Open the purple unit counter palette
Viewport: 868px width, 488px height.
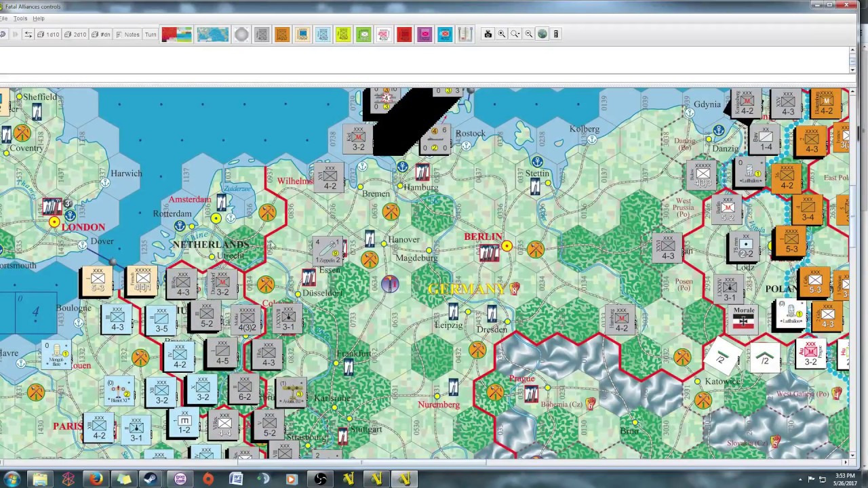pos(425,34)
